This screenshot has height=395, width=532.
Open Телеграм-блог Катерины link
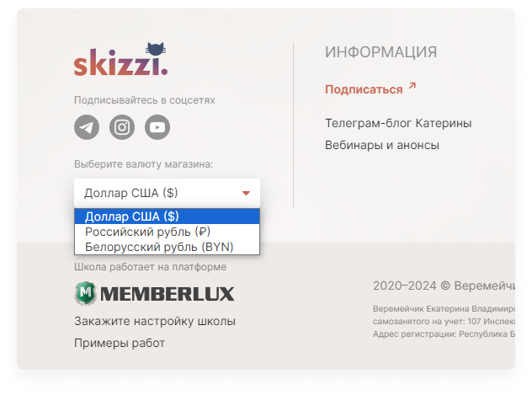398,123
